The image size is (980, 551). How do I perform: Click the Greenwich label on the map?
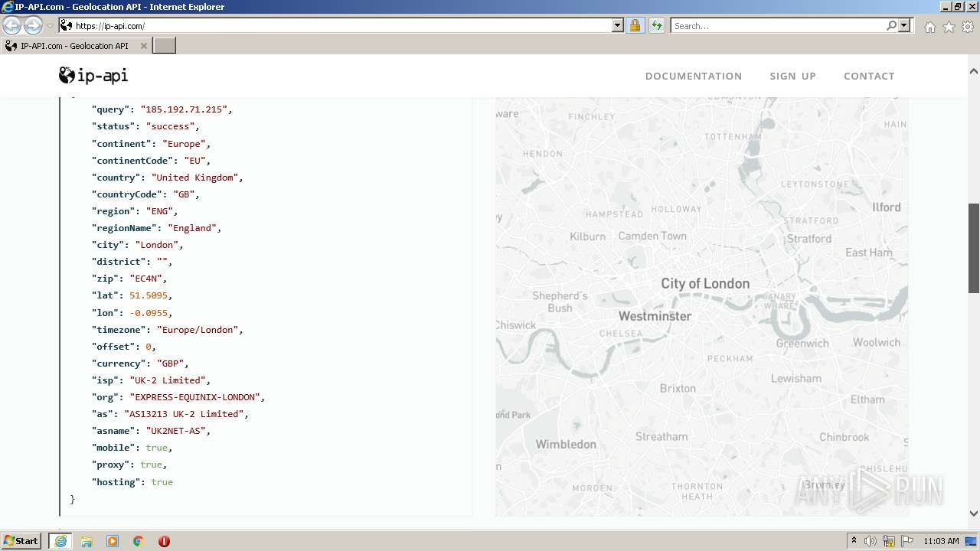pyautogui.click(x=802, y=343)
